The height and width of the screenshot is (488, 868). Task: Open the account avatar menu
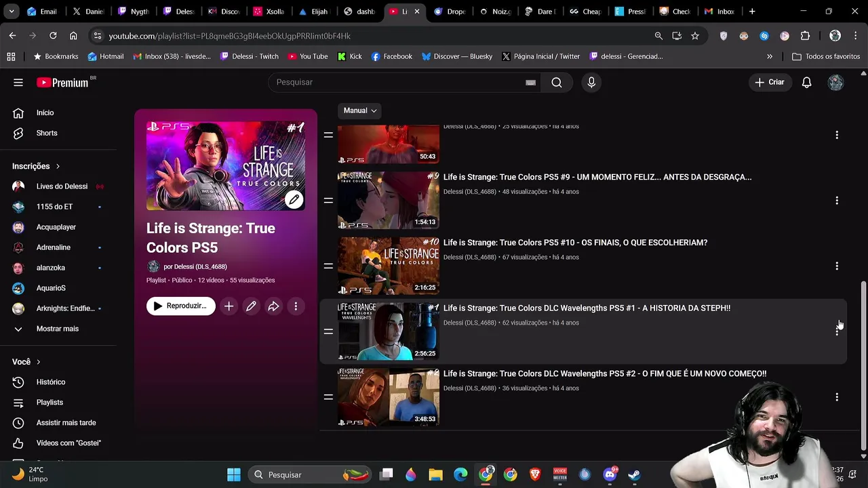pyautogui.click(x=835, y=82)
